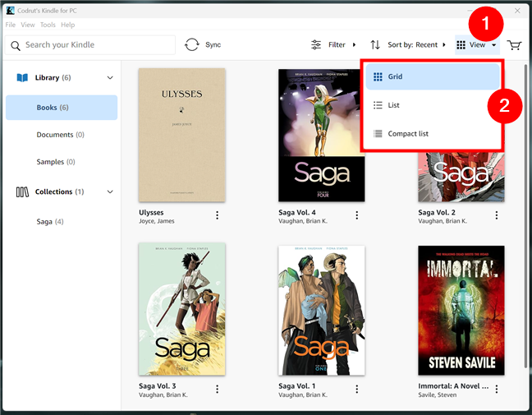Open the Saga Vol. 1 cover
This screenshot has height=415, width=532.
pyautogui.click(x=321, y=311)
